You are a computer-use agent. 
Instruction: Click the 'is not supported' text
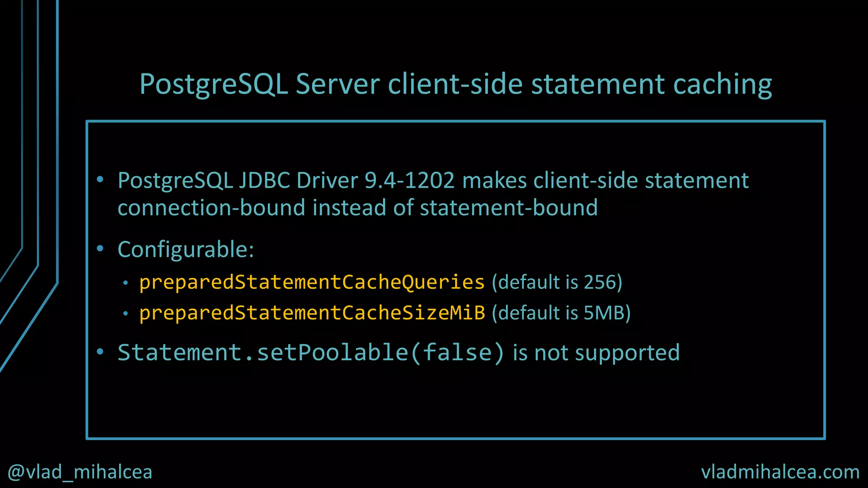[596, 353]
